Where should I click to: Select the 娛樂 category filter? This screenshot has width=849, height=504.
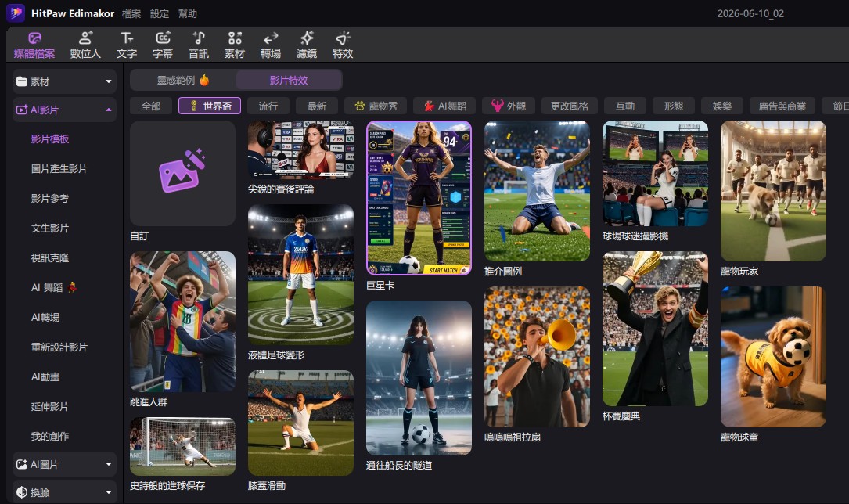pos(722,106)
